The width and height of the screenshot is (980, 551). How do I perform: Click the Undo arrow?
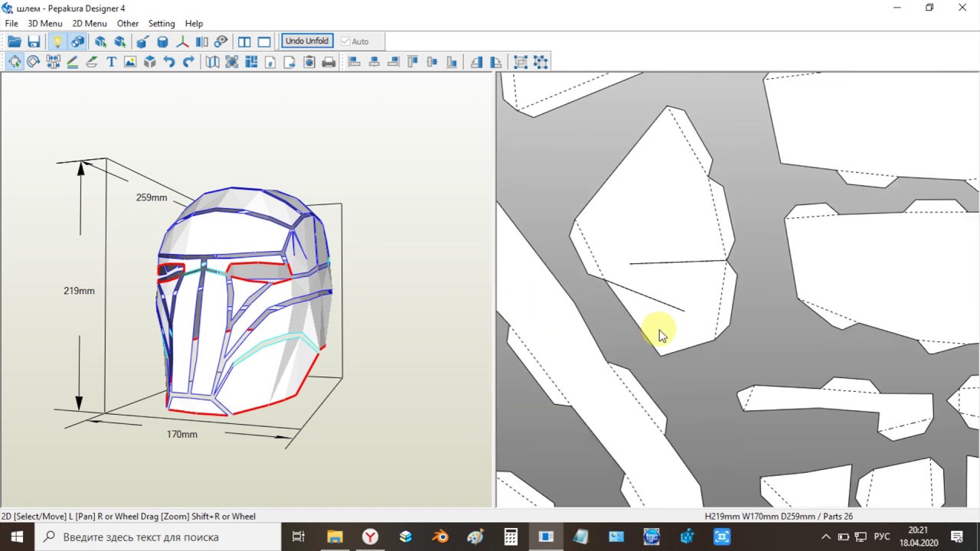tap(169, 62)
